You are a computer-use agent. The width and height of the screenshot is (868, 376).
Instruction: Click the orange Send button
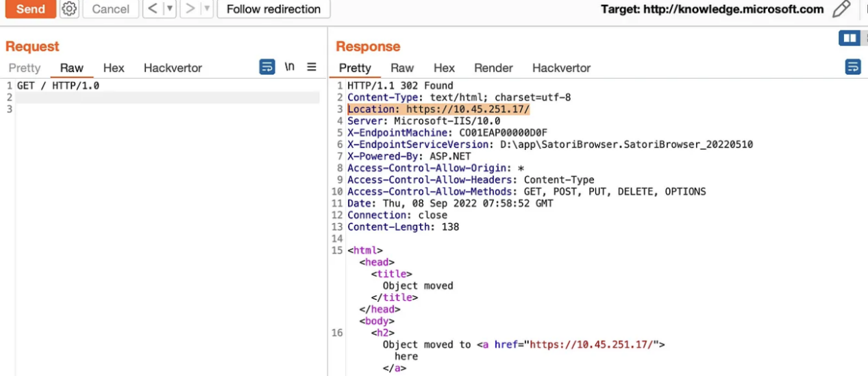pyautogui.click(x=30, y=9)
